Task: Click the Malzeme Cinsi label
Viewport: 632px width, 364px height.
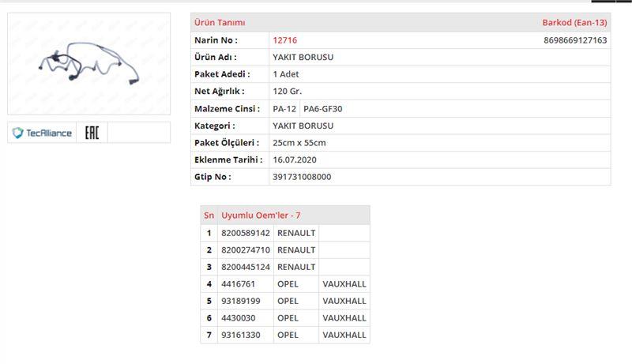Action: (227, 109)
